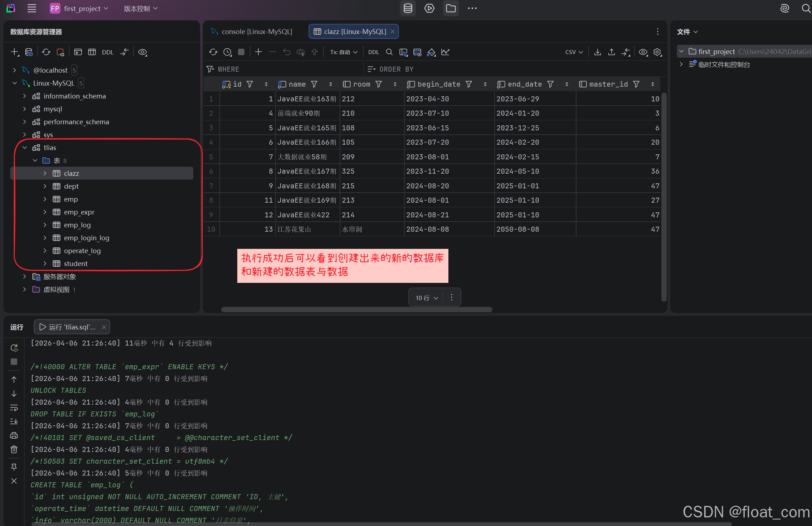Image resolution: width=812 pixels, height=526 pixels.
Task: Click the show chart icon in table toolbar
Action: click(x=445, y=52)
